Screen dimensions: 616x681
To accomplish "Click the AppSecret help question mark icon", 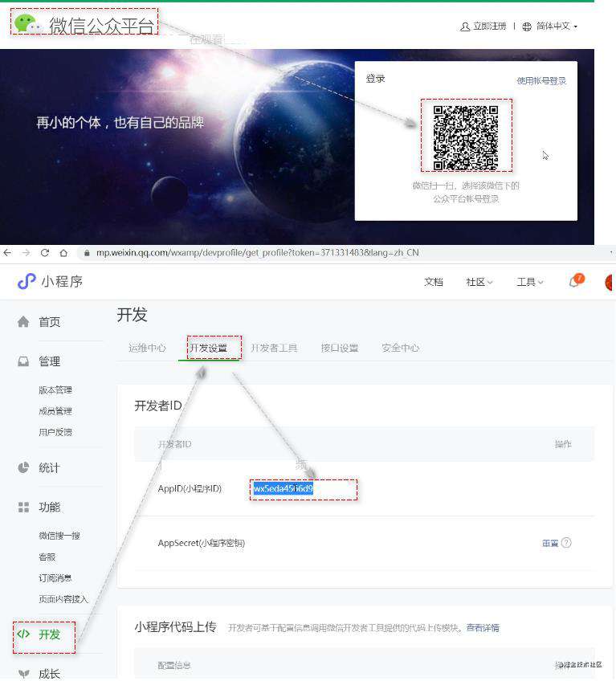I will coord(566,542).
